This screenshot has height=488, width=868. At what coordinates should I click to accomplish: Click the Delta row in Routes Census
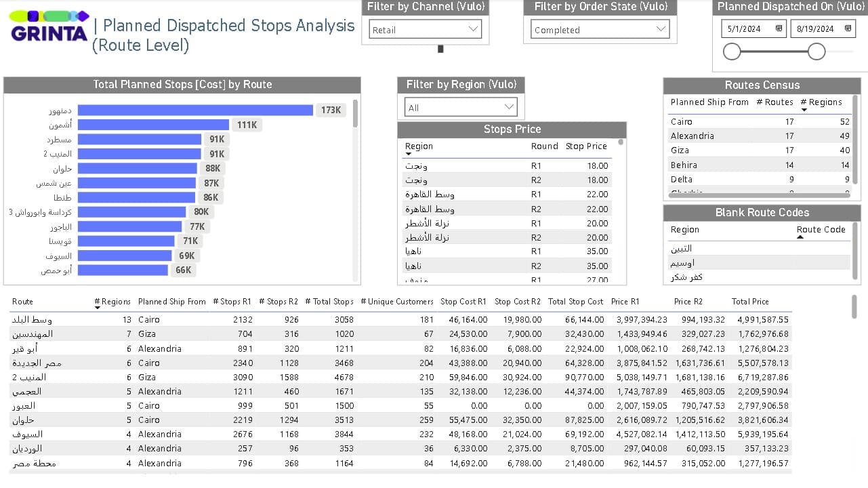click(x=759, y=179)
